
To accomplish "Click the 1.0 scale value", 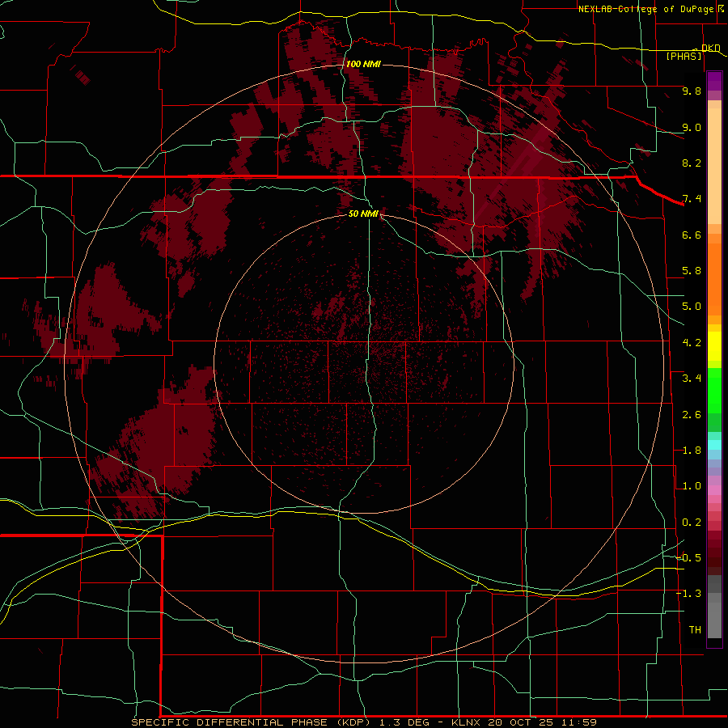I will pos(692,486).
